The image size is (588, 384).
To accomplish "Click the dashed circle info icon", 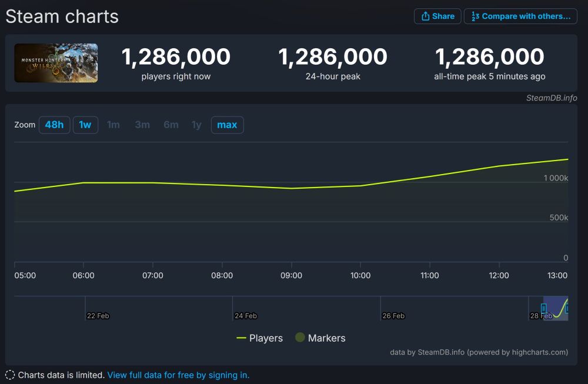I will coord(10,375).
